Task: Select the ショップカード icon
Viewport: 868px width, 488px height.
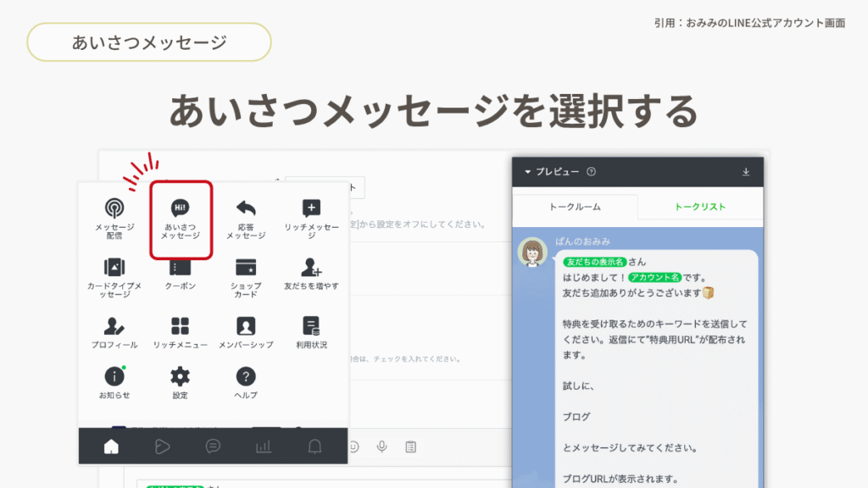Action: 246,274
